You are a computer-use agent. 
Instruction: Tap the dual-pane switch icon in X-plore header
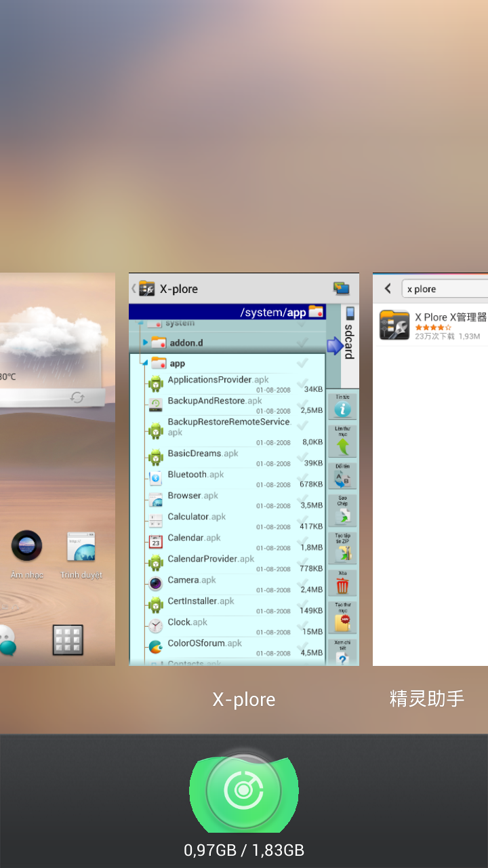click(342, 288)
